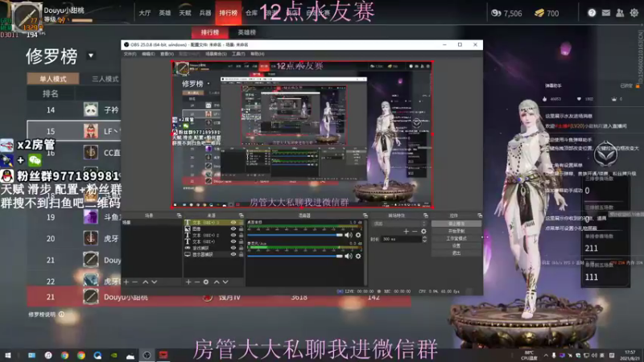Open OBS Edit menu
644x362 pixels.
(x=148, y=54)
